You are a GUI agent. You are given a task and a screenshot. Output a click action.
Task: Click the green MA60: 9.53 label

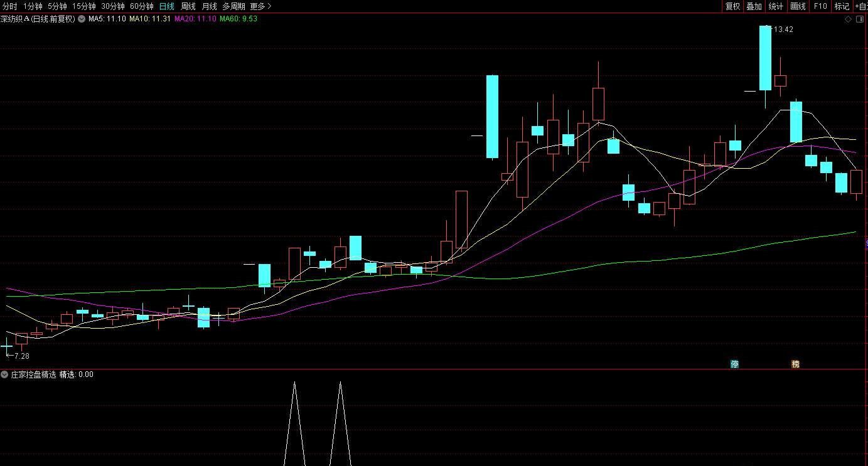click(237, 18)
